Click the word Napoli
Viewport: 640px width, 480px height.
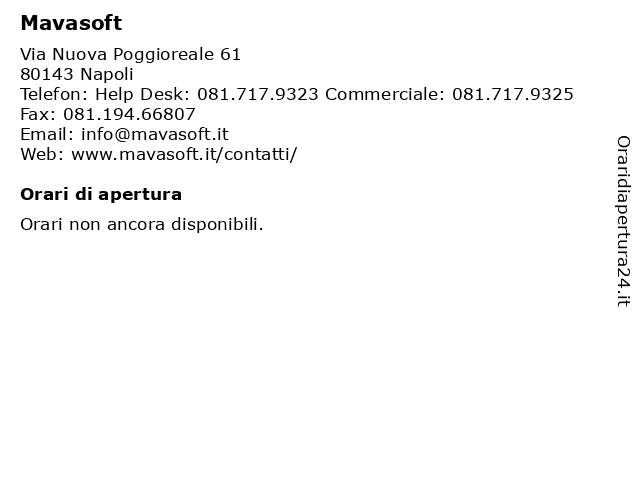[x=107, y=74]
